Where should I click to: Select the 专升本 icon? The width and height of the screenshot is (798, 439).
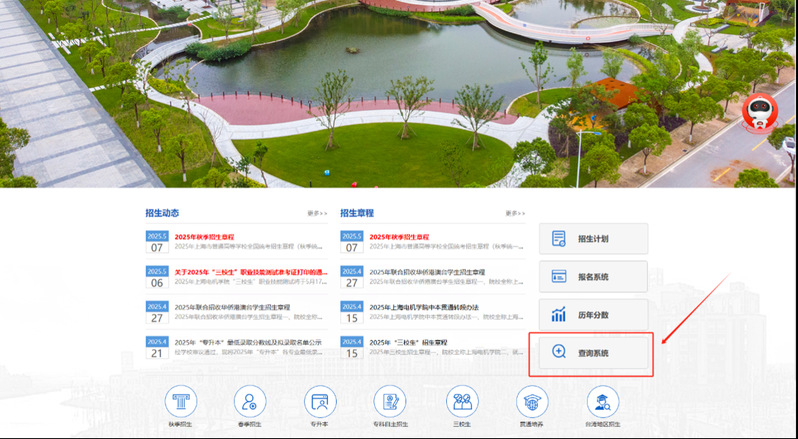click(x=319, y=403)
